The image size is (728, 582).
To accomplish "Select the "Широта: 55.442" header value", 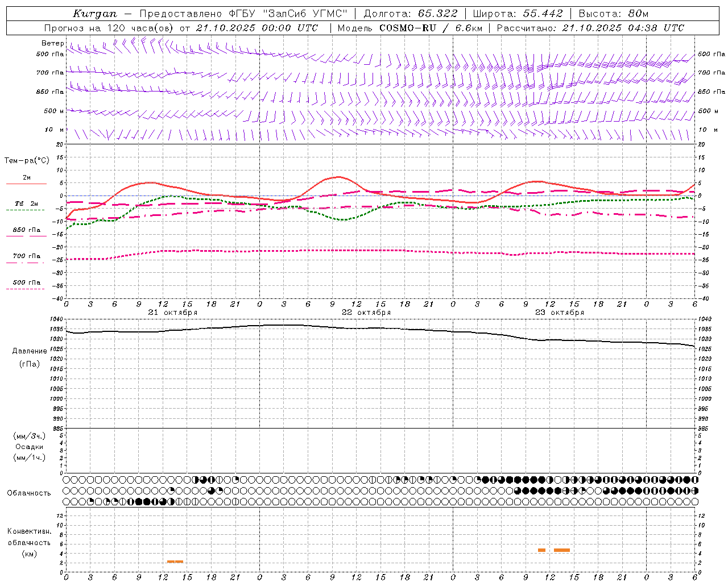I will [518, 14].
